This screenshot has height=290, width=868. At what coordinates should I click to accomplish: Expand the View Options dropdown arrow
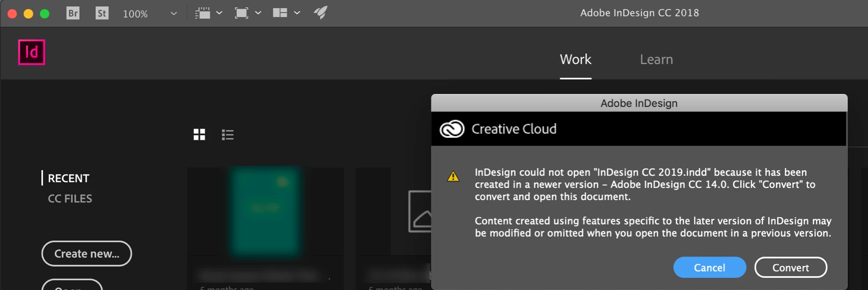(x=219, y=13)
